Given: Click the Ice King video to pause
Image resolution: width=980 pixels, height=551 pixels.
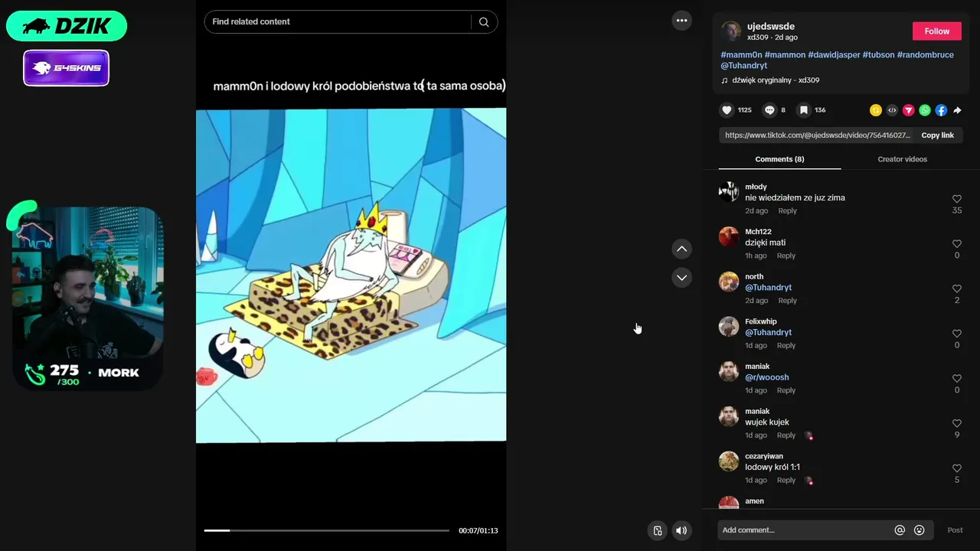Looking at the screenshot, I should tap(351, 275).
